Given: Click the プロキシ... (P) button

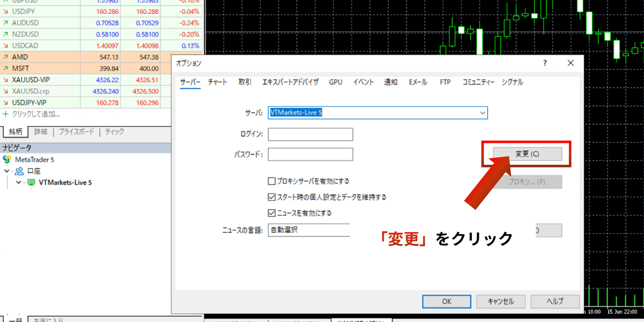Looking at the screenshot, I should click(x=527, y=182).
